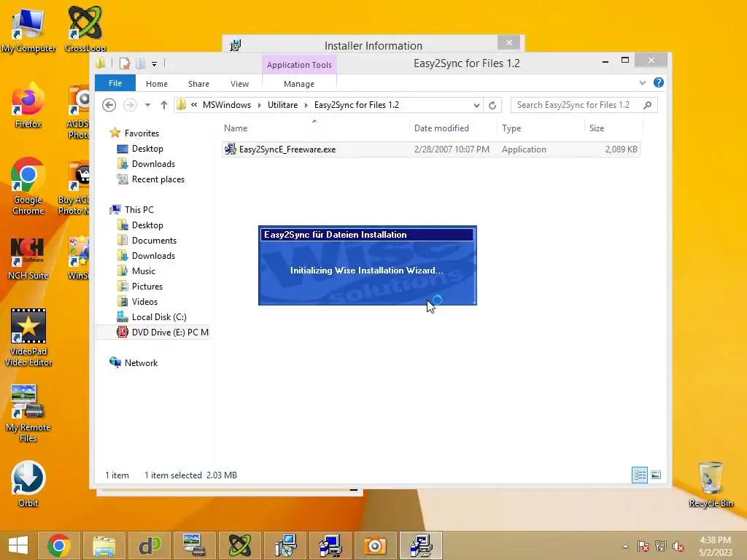The width and height of the screenshot is (747, 560).
Task: Select This PC in navigation pane
Action: pyautogui.click(x=139, y=210)
